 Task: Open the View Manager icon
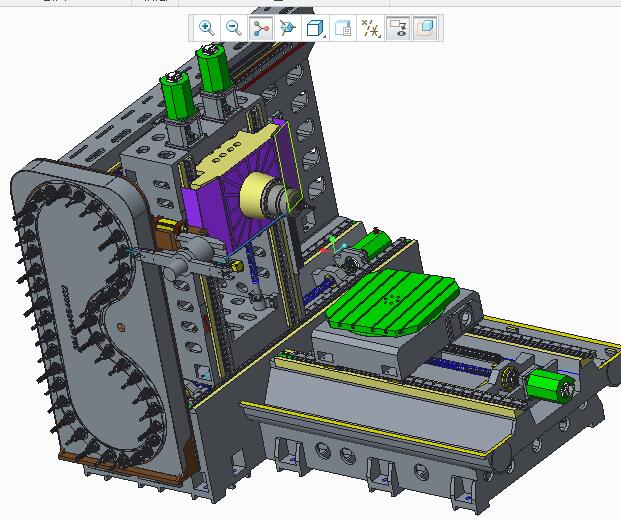pos(343,28)
